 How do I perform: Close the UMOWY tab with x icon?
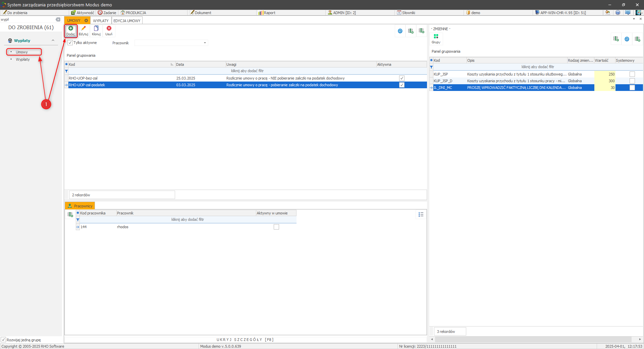[x=86, y=20]
